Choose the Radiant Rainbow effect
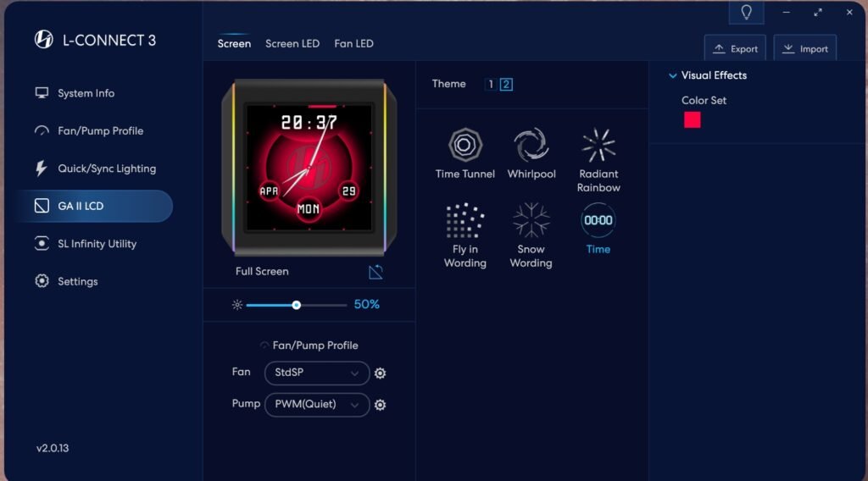 598,160
